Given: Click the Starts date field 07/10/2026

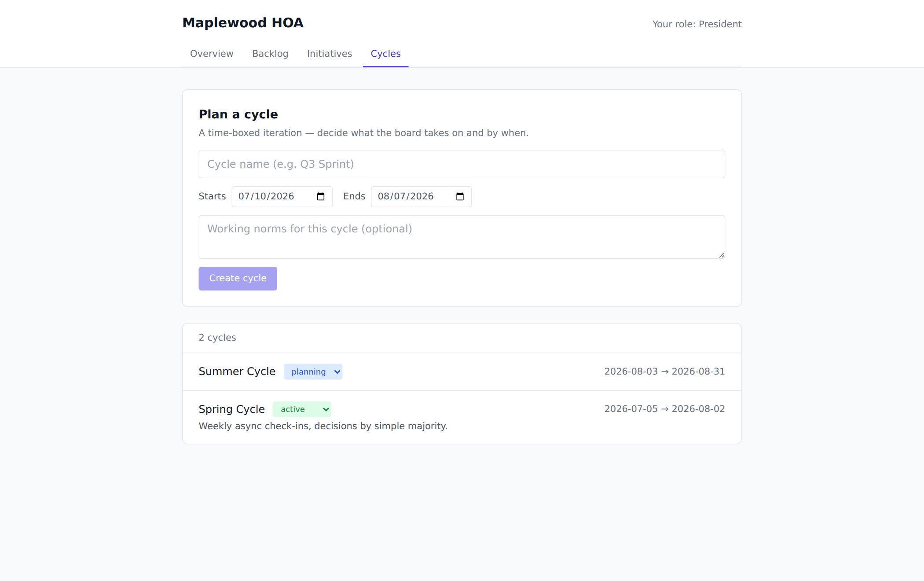Looking at the screenshot, I should pyautogui.click(x=282, y=197).
